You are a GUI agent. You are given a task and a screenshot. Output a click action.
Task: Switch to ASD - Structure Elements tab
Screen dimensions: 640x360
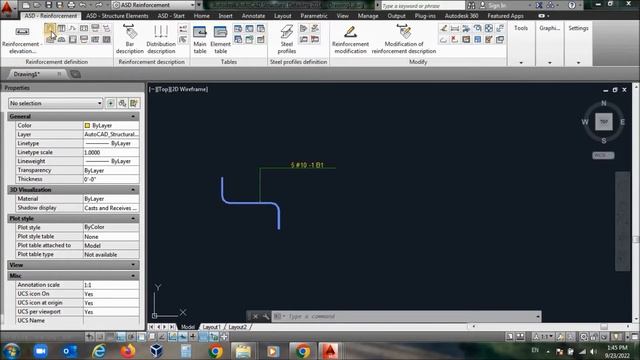pos(117,16)
